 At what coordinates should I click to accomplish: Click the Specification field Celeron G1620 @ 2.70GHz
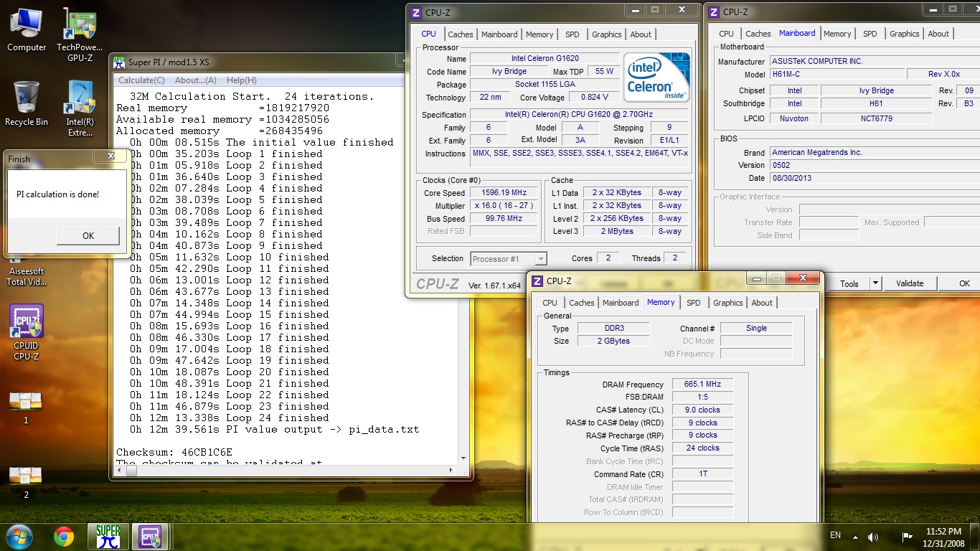(x=580, y=115)
